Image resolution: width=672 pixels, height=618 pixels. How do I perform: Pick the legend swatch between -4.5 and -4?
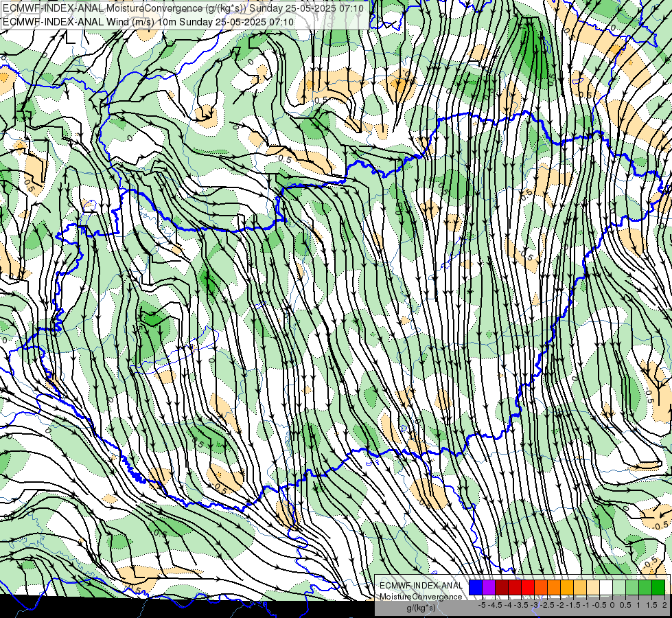click(x=502, y=587)
